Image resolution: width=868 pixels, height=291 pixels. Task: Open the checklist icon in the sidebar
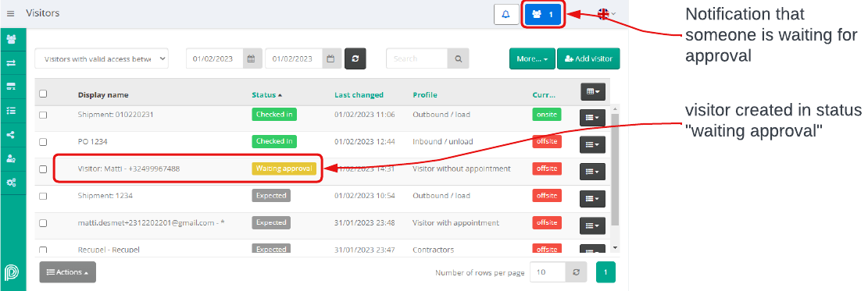click(11, 111)
